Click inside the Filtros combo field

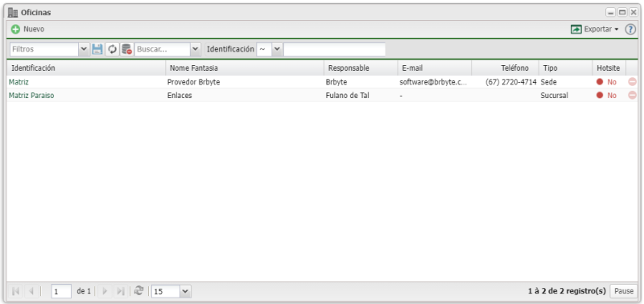pos(44,49)
